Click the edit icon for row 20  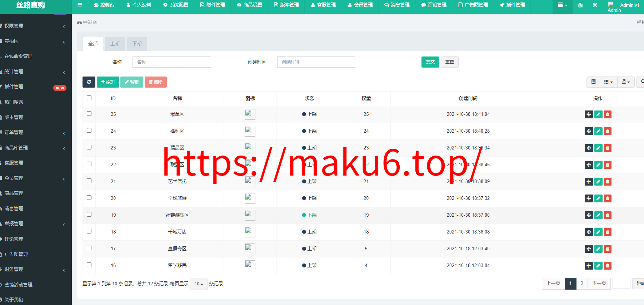[x=598, y=198]
